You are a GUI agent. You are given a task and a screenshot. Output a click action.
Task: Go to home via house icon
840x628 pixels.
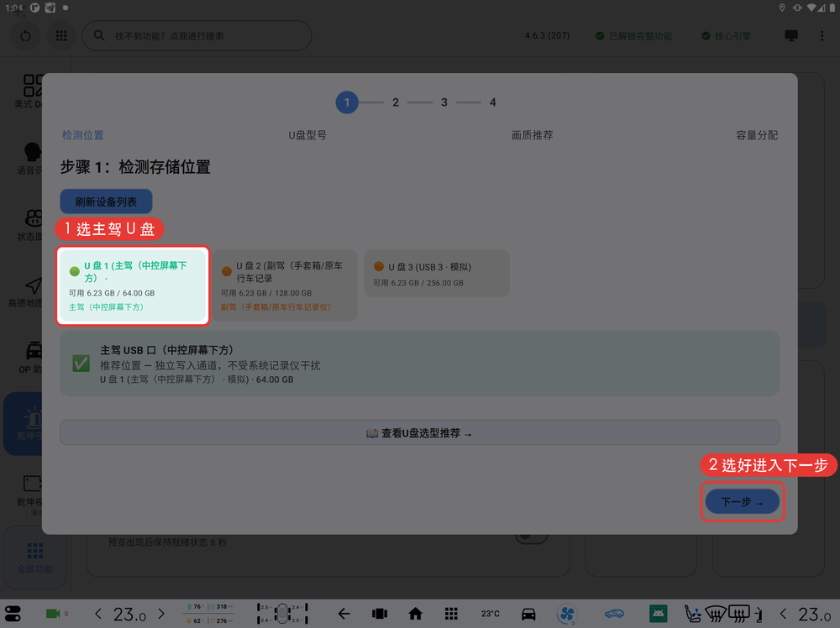(x=415, y=614)
